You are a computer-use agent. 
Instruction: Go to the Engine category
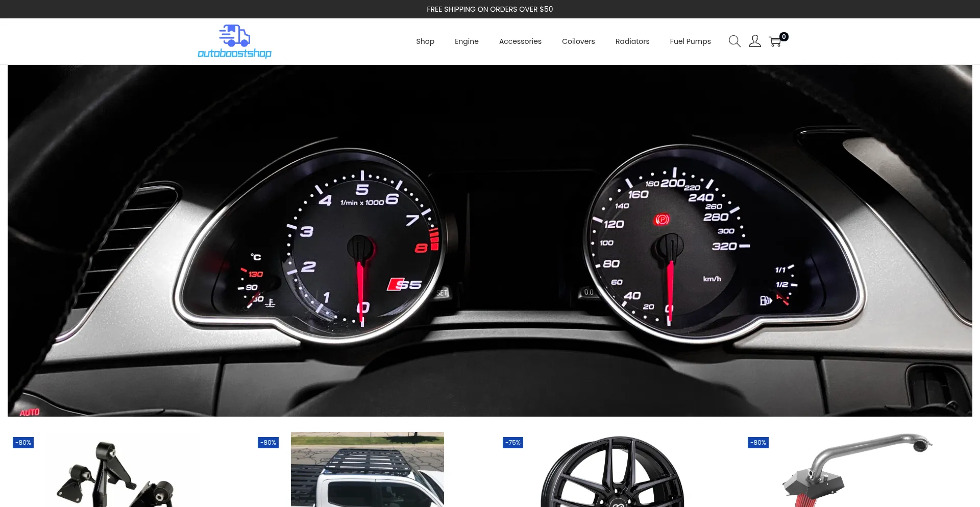(x=467, y=41)
